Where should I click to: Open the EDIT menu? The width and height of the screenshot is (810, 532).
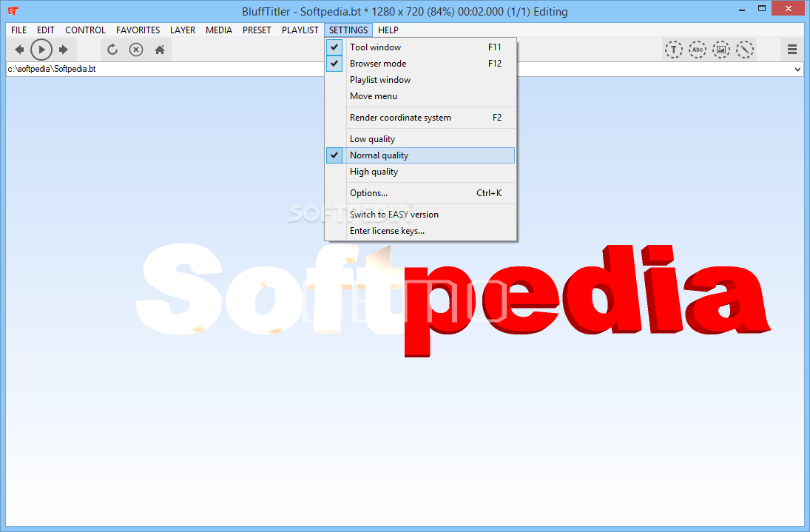coord(45,30)
